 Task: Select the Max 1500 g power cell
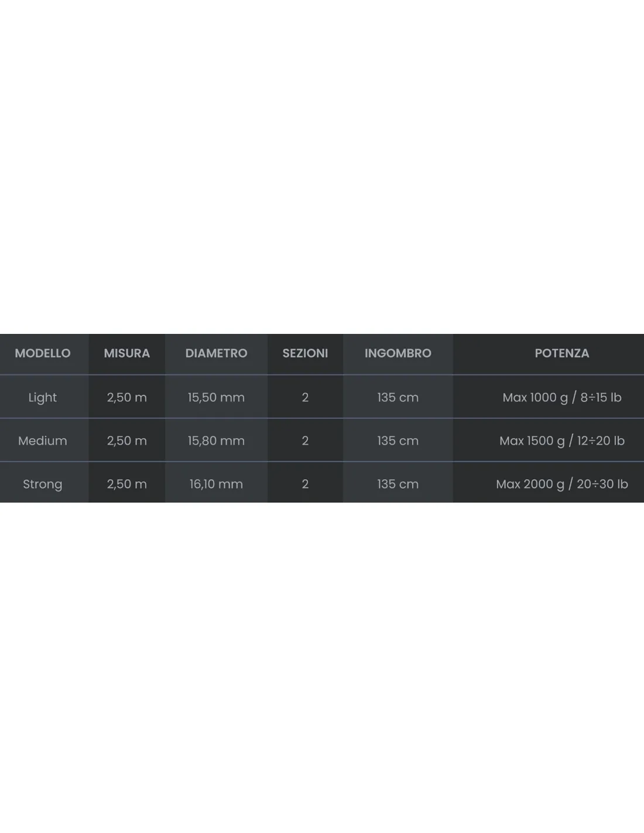pyautogui.click(x=562, y=441)
